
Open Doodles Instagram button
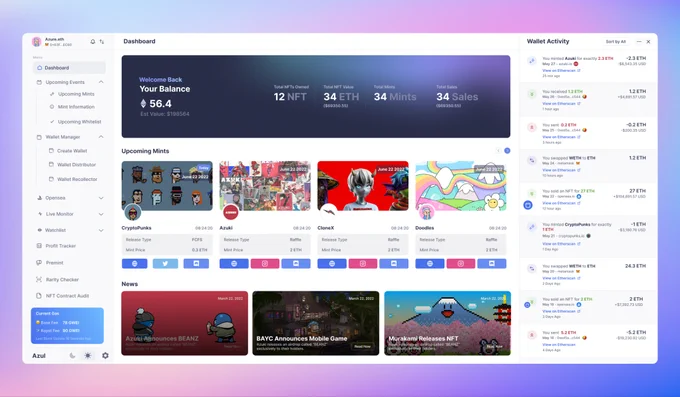click(x=461, y=263)
